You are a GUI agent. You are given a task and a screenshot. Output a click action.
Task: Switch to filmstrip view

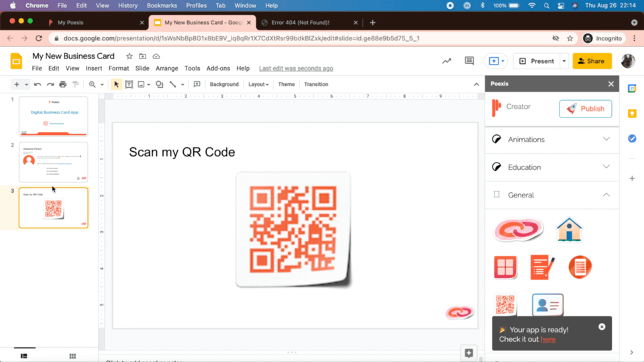click(x=24, y=356)
